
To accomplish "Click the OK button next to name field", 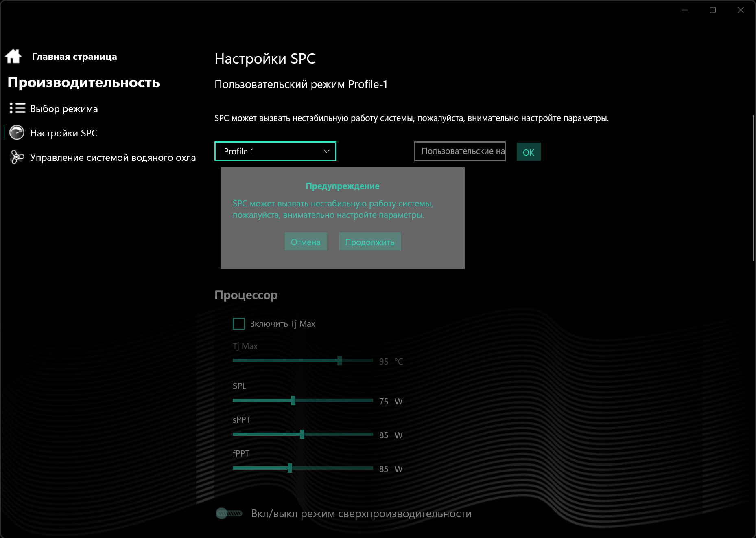I will pyautogui.click(x=529, y=152).
